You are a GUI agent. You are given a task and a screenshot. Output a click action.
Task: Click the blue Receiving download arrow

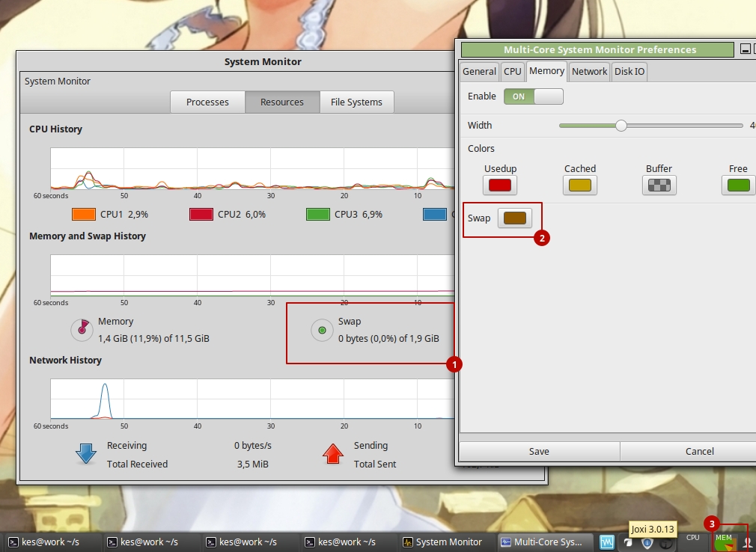[88, 454]
